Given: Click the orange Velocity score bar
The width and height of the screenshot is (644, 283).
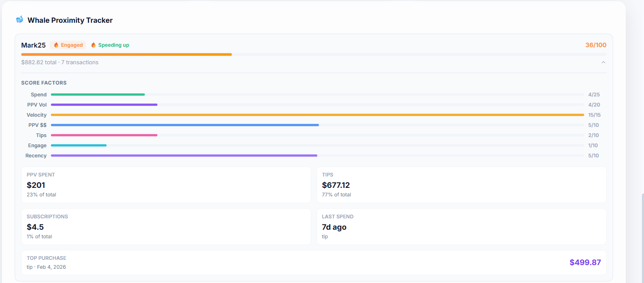Looking at the screenshot, I should 317,115.
